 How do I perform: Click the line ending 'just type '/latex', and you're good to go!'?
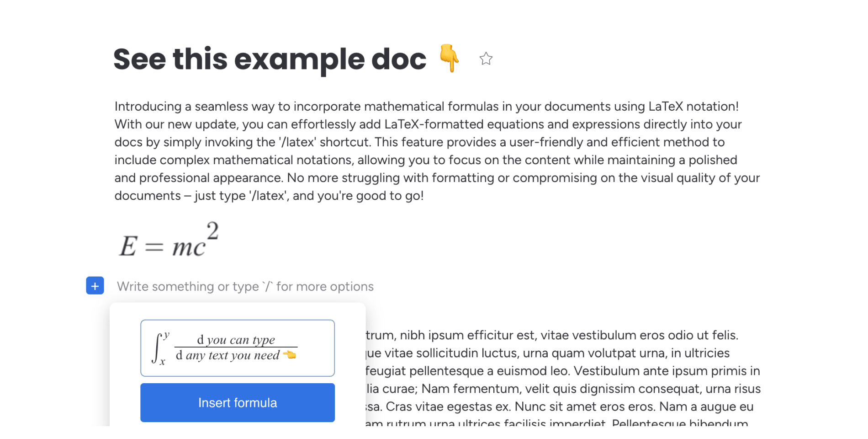[x=269, y=196]
